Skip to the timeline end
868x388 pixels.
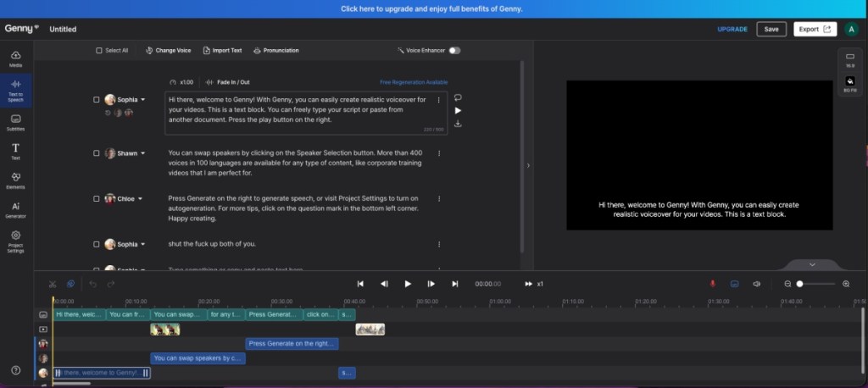click(x=455, y=284)
